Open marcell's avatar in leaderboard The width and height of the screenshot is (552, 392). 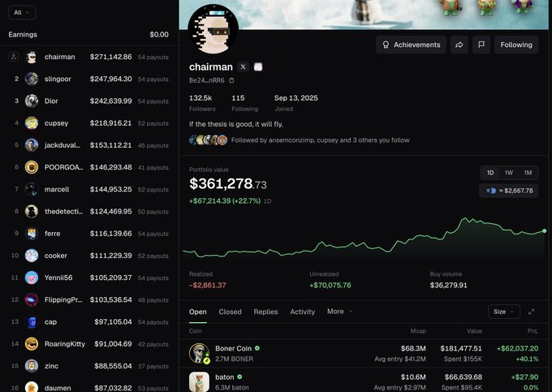tap(32, 189)
